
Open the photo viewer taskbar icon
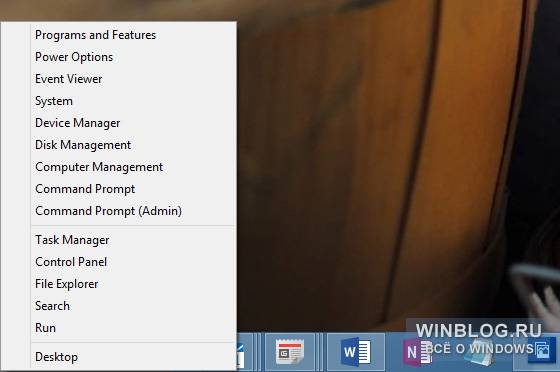click(x=542, y=351)
